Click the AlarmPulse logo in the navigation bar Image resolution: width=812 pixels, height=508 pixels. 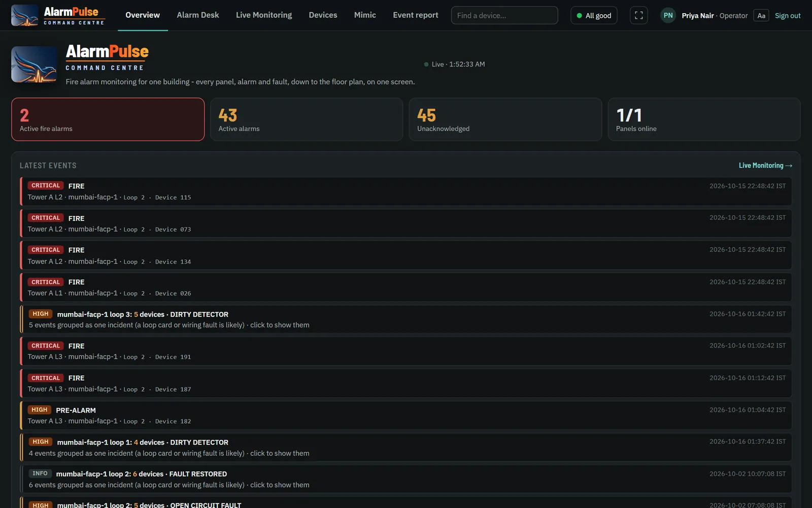pos(58,15)
